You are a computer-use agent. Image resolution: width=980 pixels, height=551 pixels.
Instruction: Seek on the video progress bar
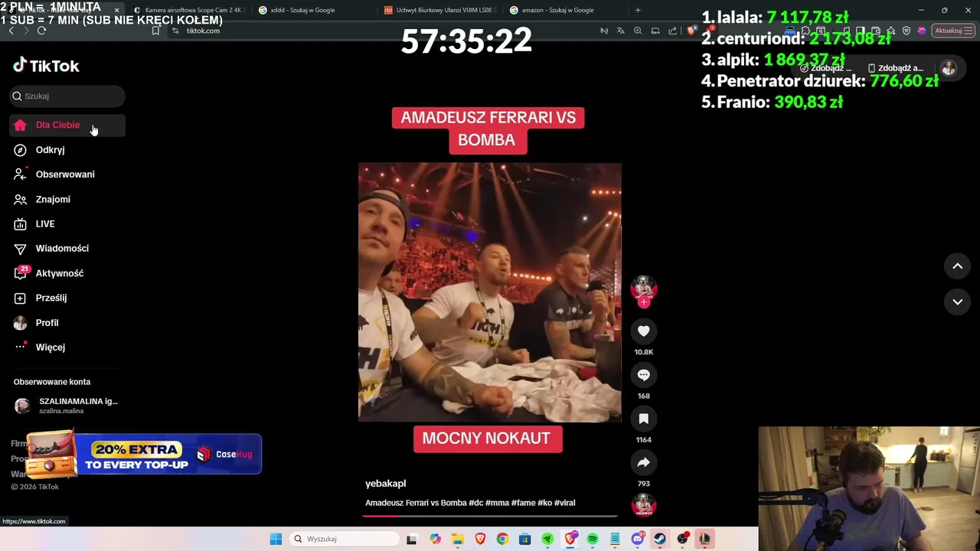(490, 516)
